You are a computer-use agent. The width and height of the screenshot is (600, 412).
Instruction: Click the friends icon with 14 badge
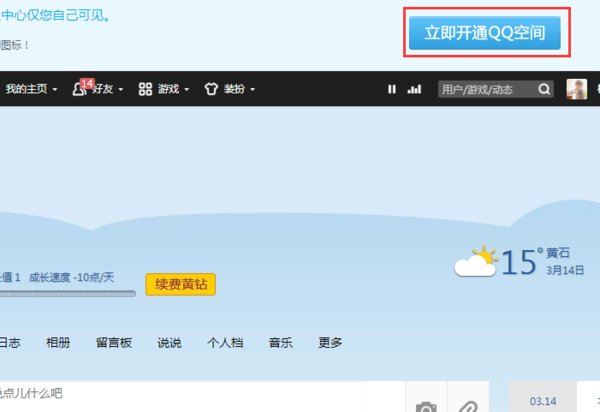point(82,88)
